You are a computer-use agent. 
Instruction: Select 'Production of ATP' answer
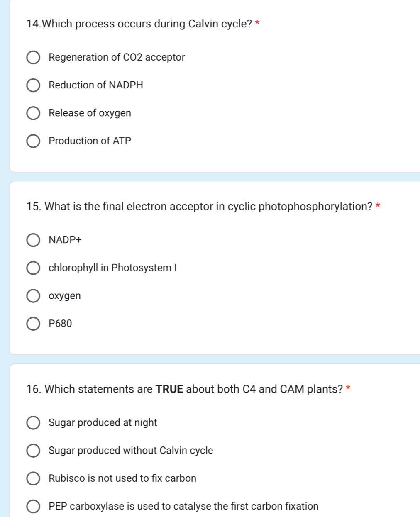(x=33, y=141)
